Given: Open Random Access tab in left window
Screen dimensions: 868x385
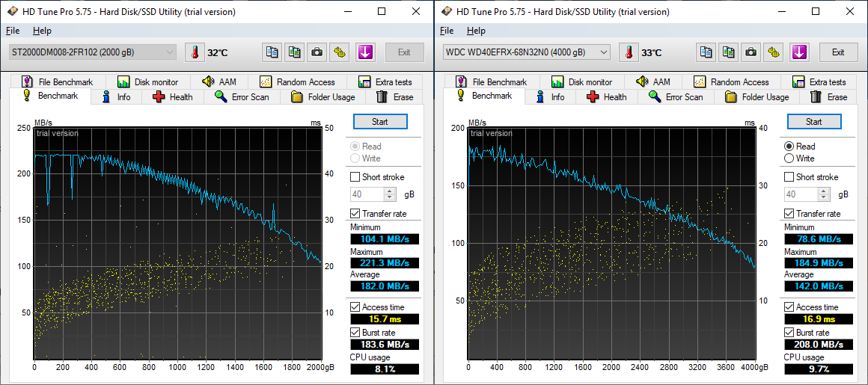Looking at the screenshot, I should [297, 82].
